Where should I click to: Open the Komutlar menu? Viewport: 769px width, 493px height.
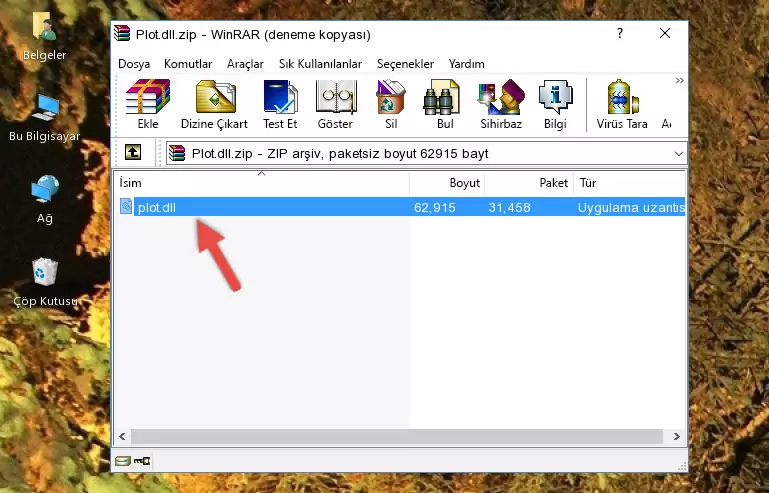(x=188, y=64)
